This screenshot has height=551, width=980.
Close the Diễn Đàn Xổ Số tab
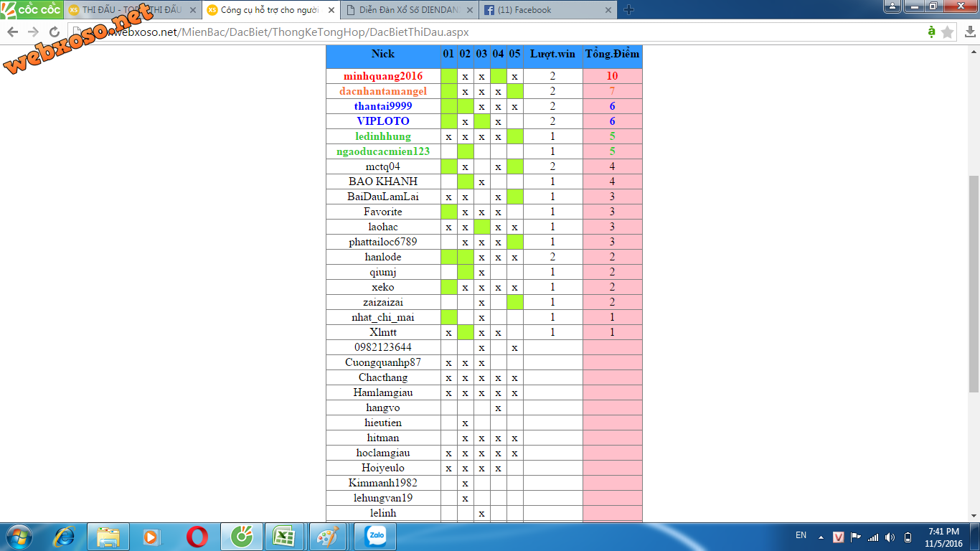(x=469, y=10)
